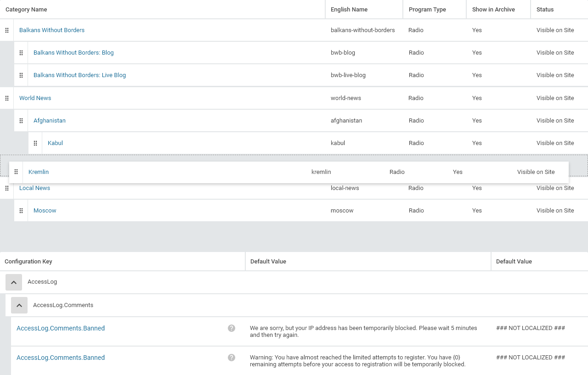Open the Kabul category link
Viewport: 588px width, 375px height.
coord(55,143)
